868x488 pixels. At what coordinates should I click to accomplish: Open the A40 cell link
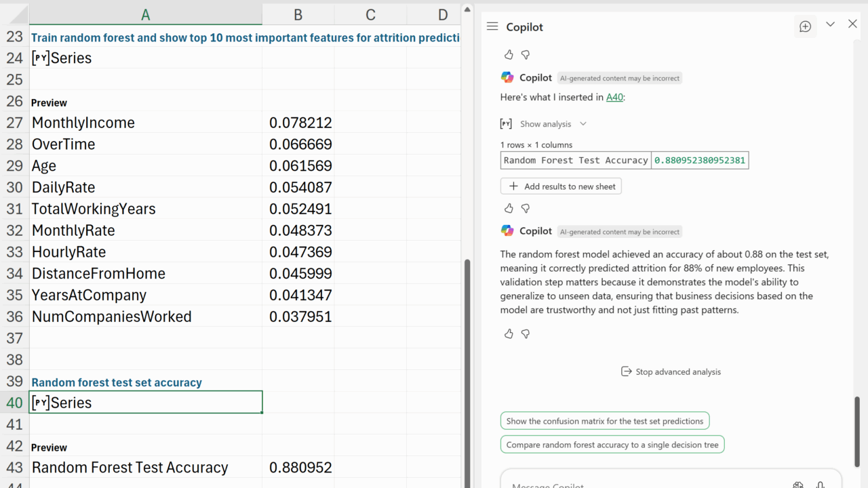[614, 97]
